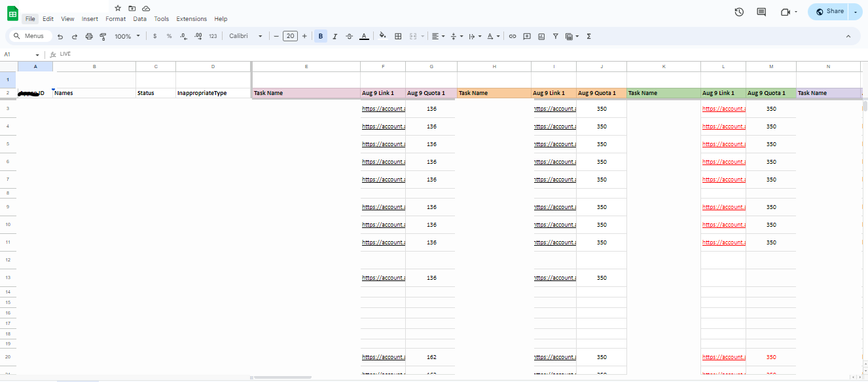Open the Format menu
Screen dimensions: 868x382
click(x=115, y=19)
